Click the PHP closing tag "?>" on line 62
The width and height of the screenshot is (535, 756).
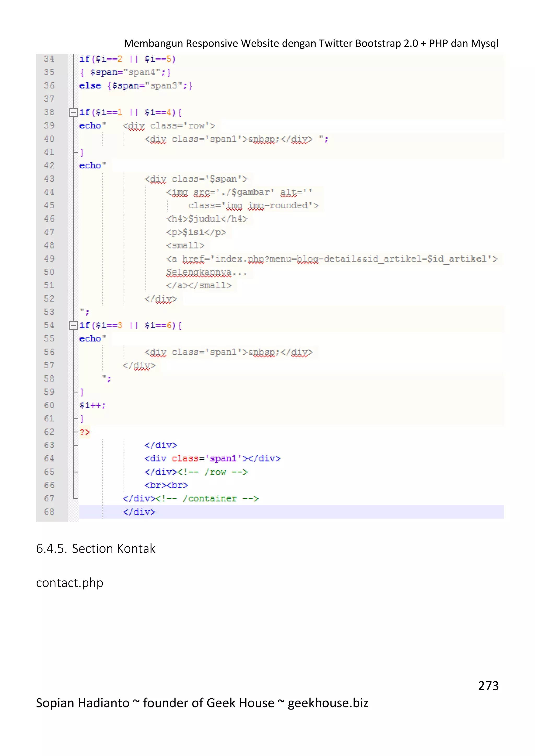point(85,432)
